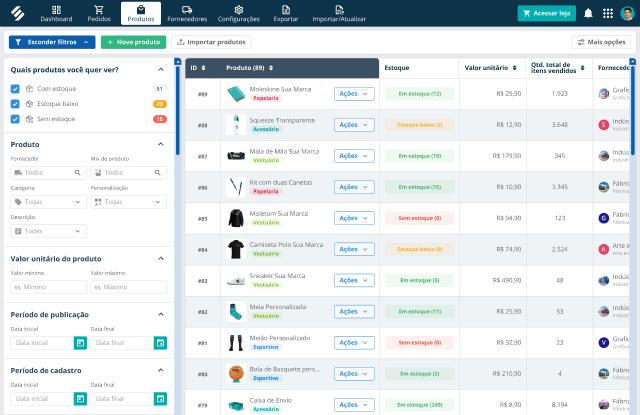640x415 pixels.
Task: Go to the Fornecedores tab
Action: pyautogui.click(x=187, y=13)
